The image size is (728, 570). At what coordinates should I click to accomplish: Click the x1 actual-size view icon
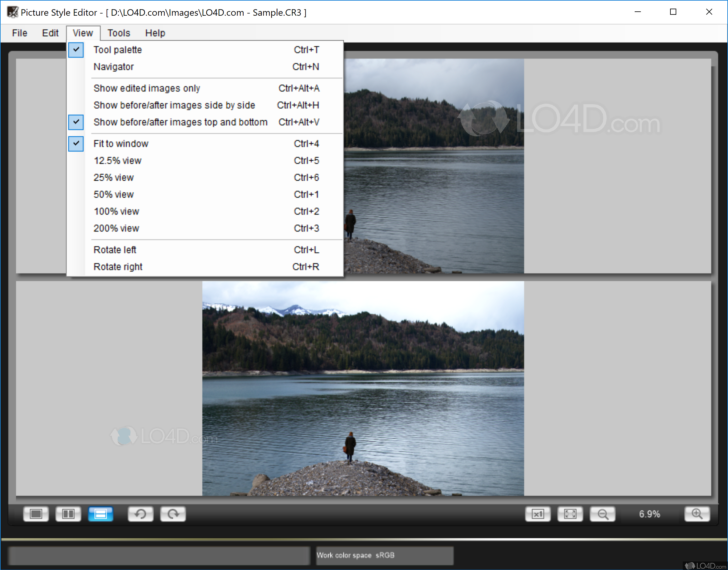pyautogui.click(x=538, y=514)
